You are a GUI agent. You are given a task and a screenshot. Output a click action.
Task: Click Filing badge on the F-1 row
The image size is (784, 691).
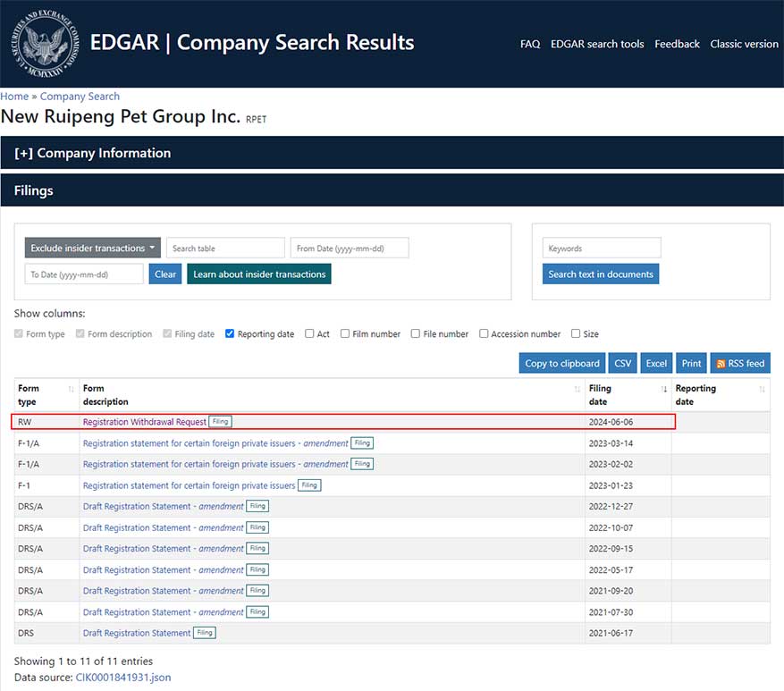tap(309, 485)
